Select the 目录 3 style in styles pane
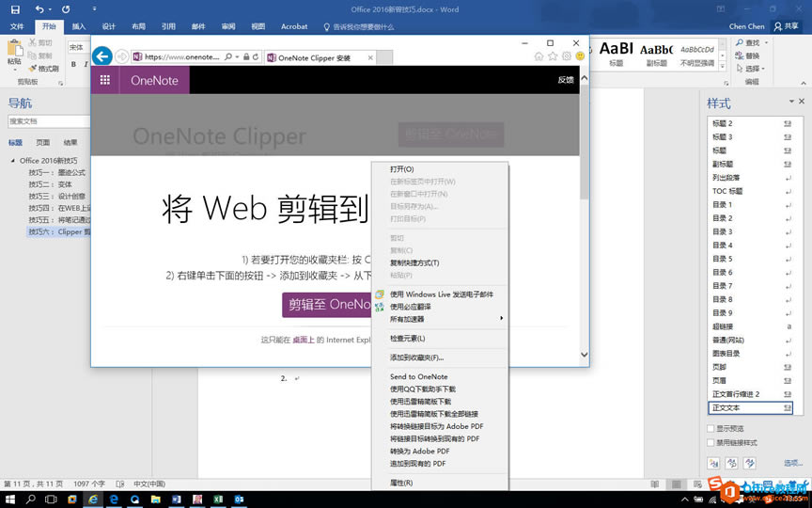Image resolution: width=812 pixels, height=508 pixels. tap(751, 231)
